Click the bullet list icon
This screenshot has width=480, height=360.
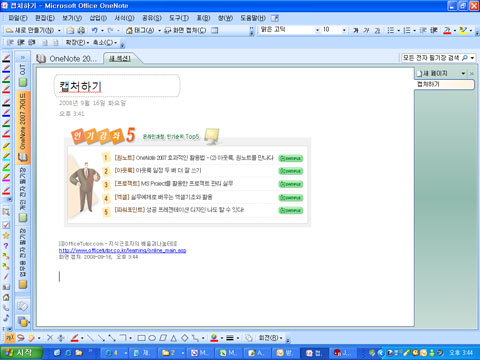coord(391,31)
